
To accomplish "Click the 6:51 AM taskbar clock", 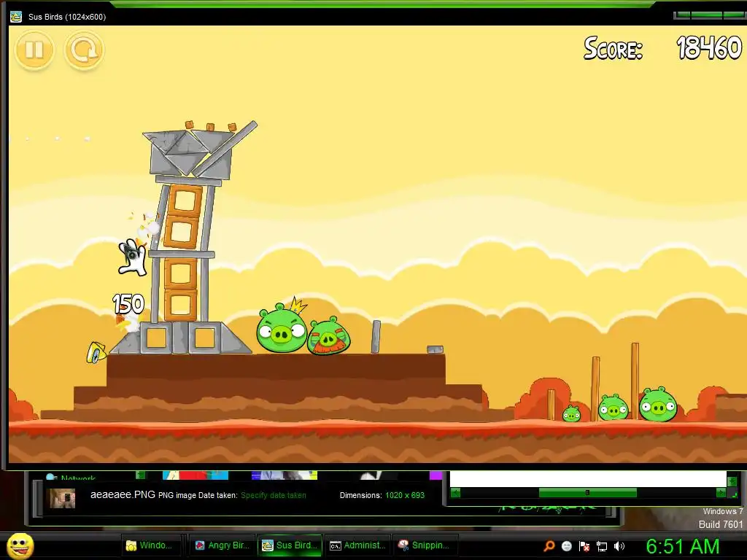I will (x=683, y=546).
